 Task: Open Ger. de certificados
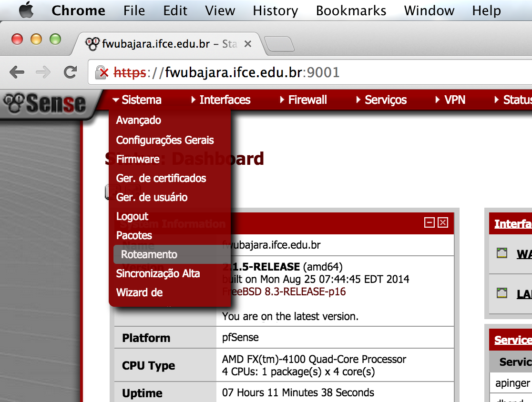tap(161, 178)
